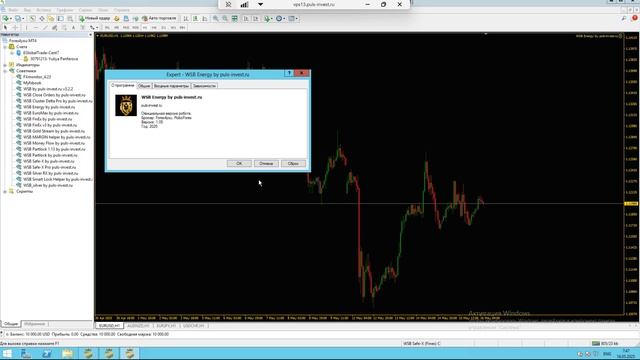The image size is (640, 360).
Task: Click the Terminal panel toolbar icon
Action: coord(60,18)
